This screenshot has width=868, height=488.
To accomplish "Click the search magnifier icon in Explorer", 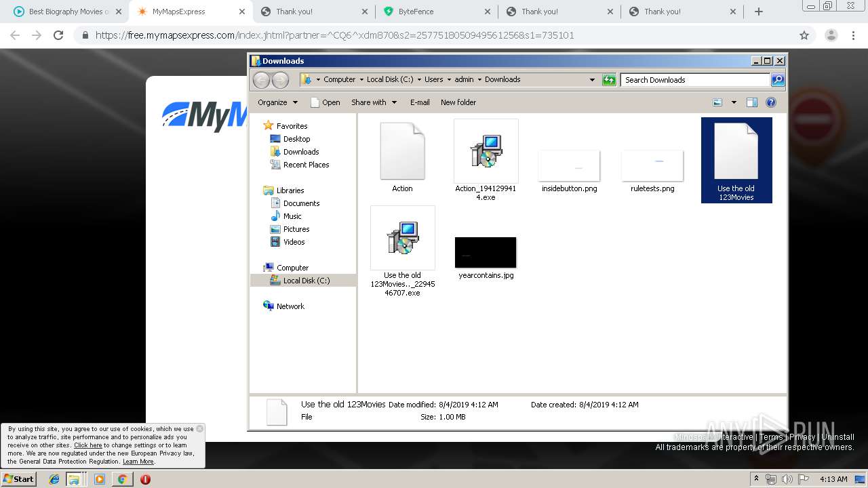I will 778,80.
